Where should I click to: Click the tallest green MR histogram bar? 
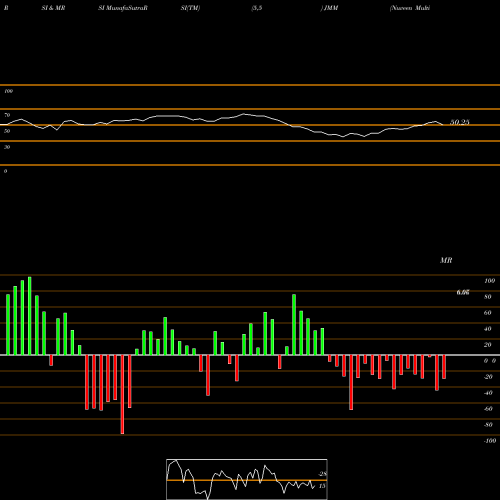tap(30, 316)
